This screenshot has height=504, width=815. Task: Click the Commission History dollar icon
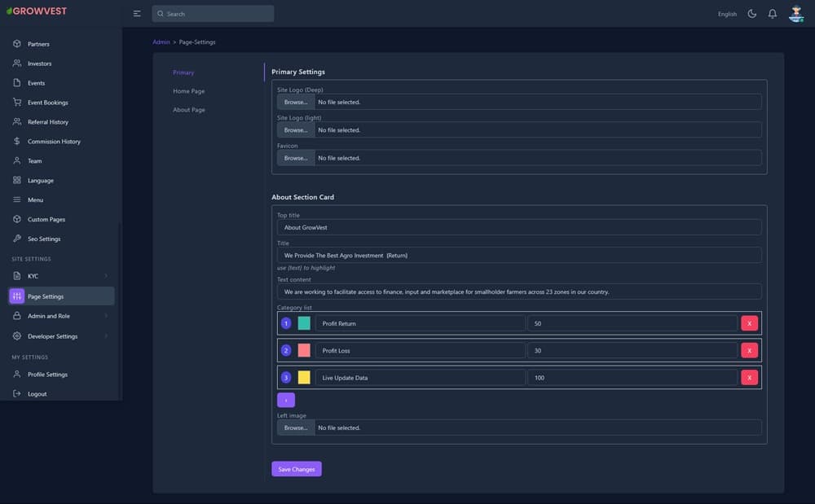(17, 142)
